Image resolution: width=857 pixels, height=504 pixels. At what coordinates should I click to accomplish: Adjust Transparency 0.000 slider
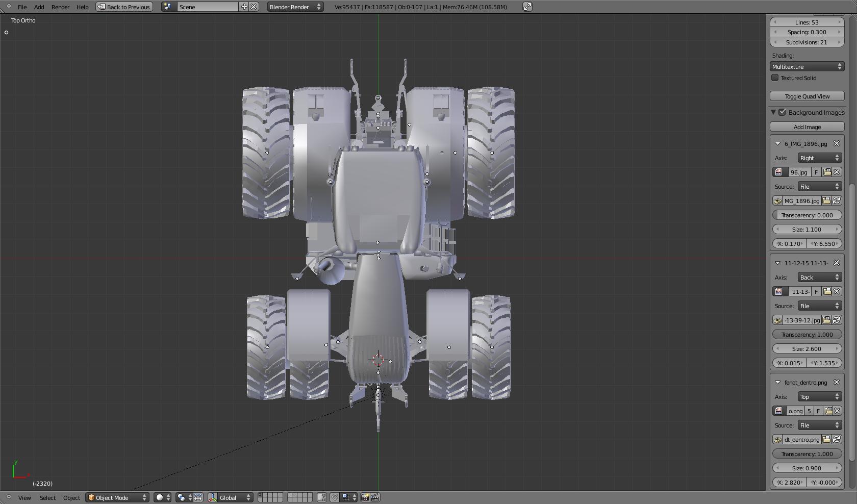[807, 215]
